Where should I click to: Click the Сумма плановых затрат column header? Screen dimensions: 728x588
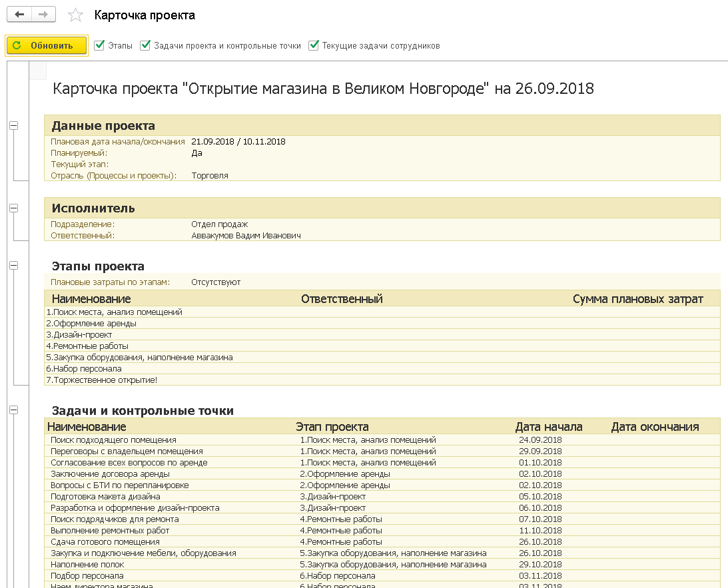(x=638, y=299)
